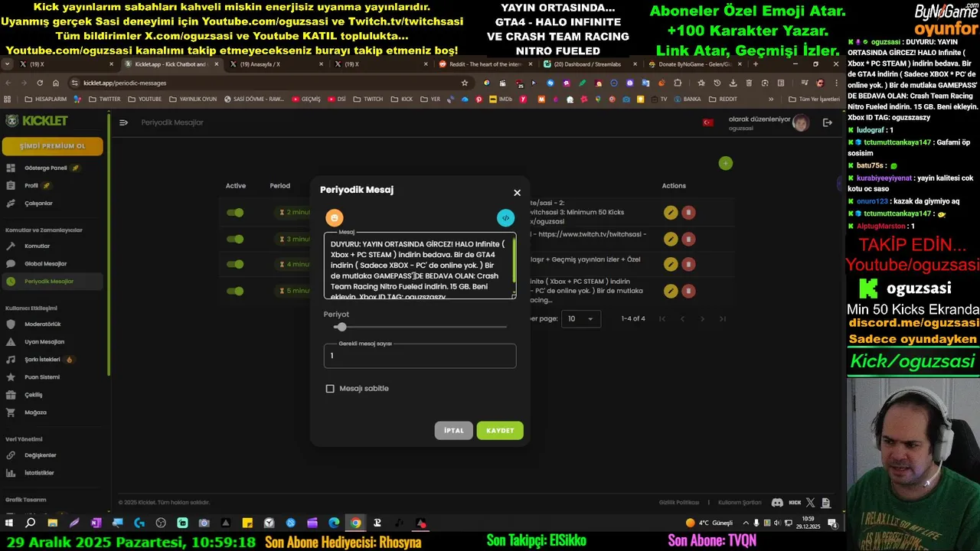Toggle Active switch for the 4 minute message
Image resolution: width=980 pixels, height=551 pixels.
tap(235, 265)
